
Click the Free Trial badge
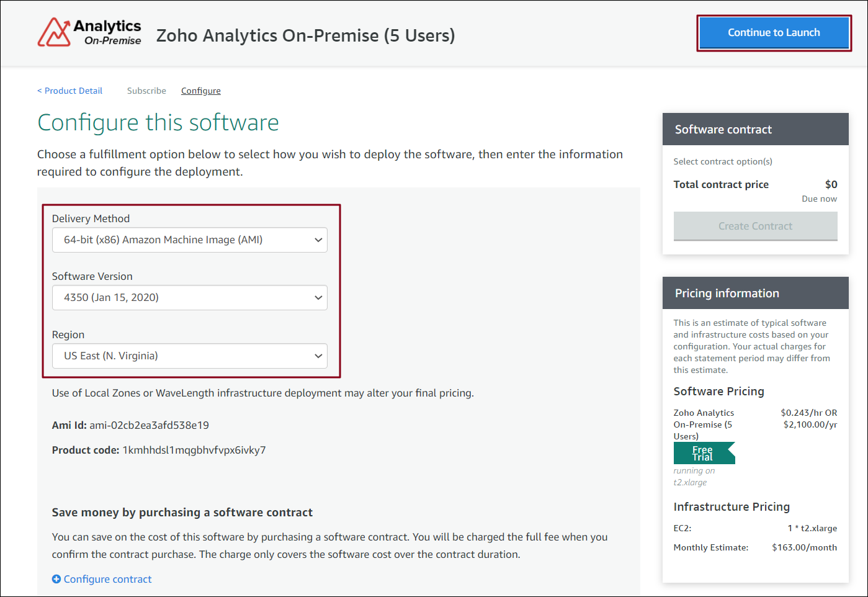[x=704, y=453]
